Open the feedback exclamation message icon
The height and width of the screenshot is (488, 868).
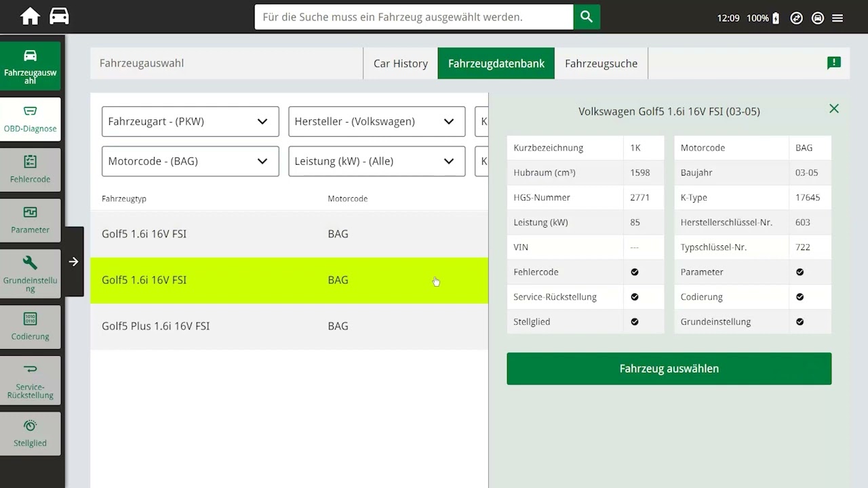(834, 63)
